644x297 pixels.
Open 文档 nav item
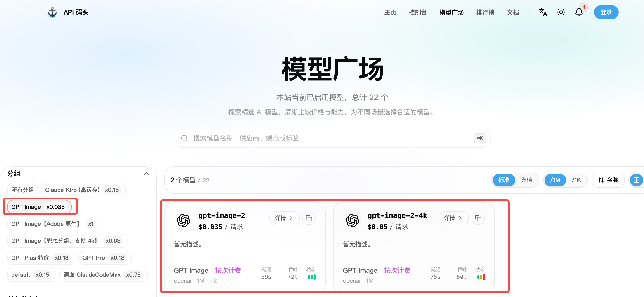pos(513,12)
